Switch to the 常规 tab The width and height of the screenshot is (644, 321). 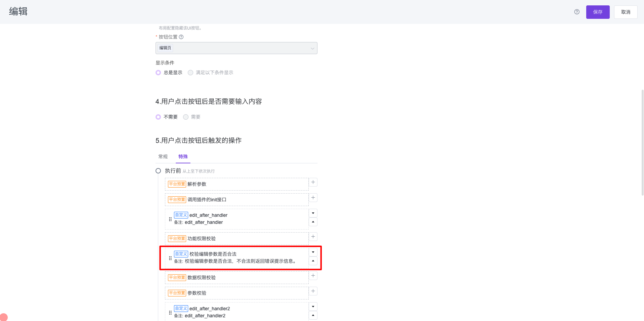pyautogui.click(x=163, y=157)
